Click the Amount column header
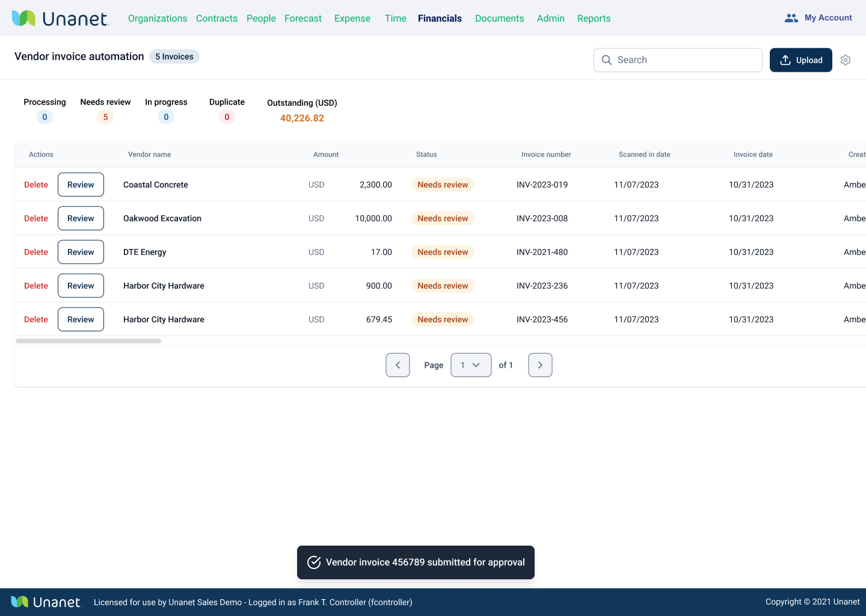Viewport: 866px width, 616px height. [x=326, y=155]
